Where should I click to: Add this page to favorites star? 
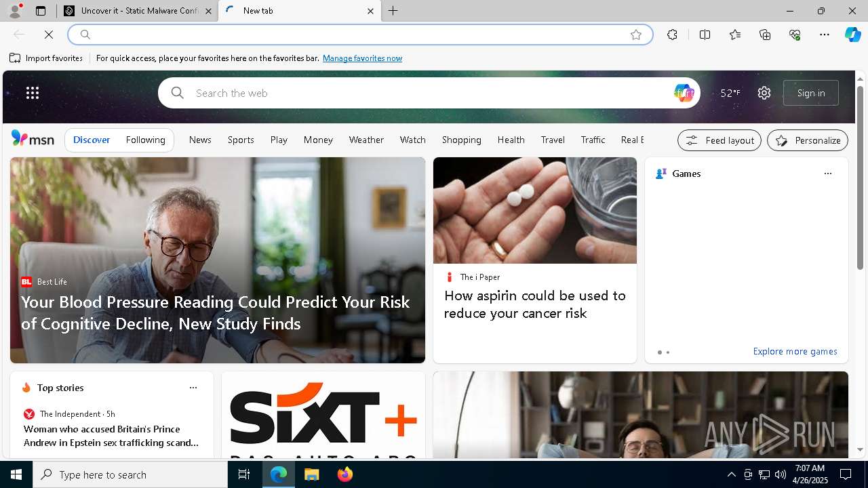coord(636,35)
